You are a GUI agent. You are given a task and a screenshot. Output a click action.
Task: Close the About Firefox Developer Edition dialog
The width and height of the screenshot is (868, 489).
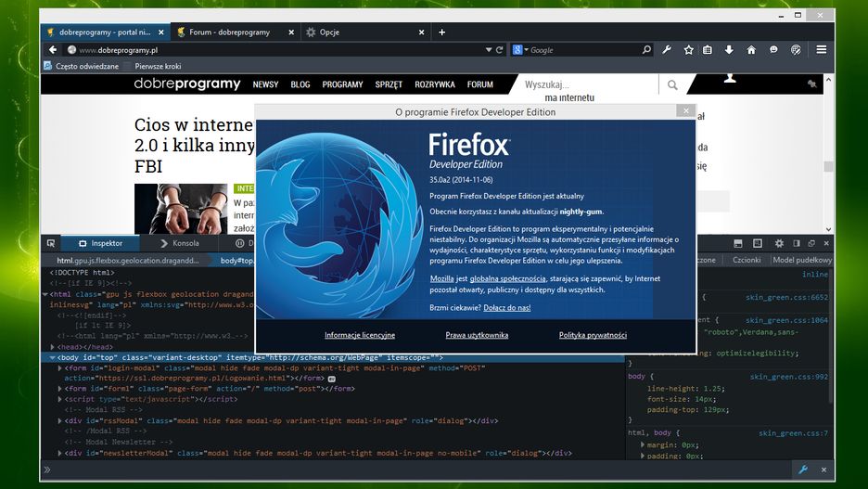(686, 110)
